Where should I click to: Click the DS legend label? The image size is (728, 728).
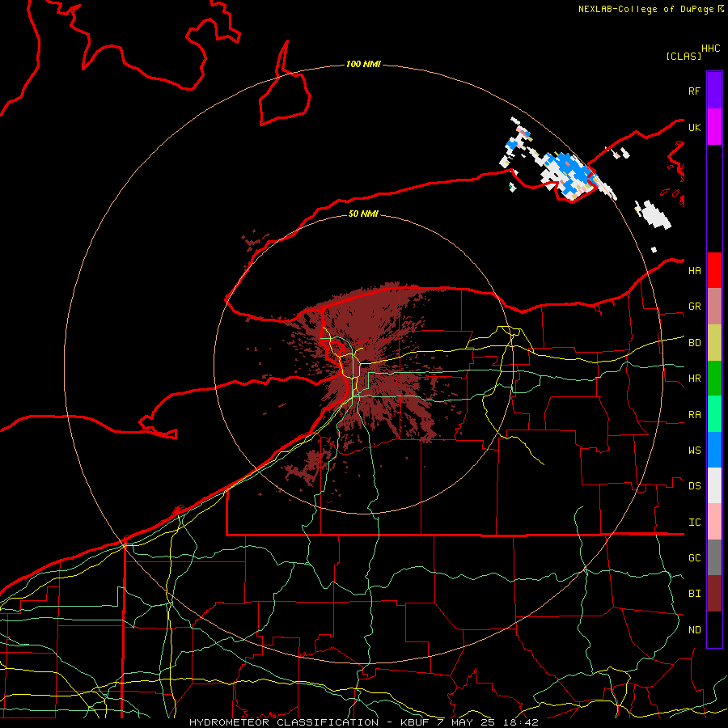coord(694,486)
